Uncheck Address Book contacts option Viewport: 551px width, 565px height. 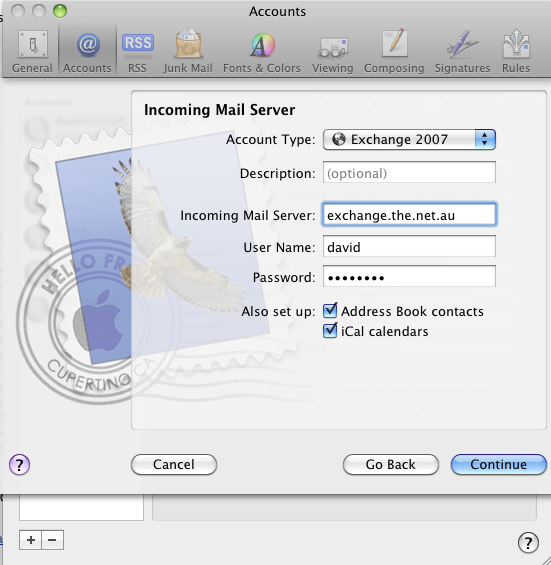pos(330,311)
